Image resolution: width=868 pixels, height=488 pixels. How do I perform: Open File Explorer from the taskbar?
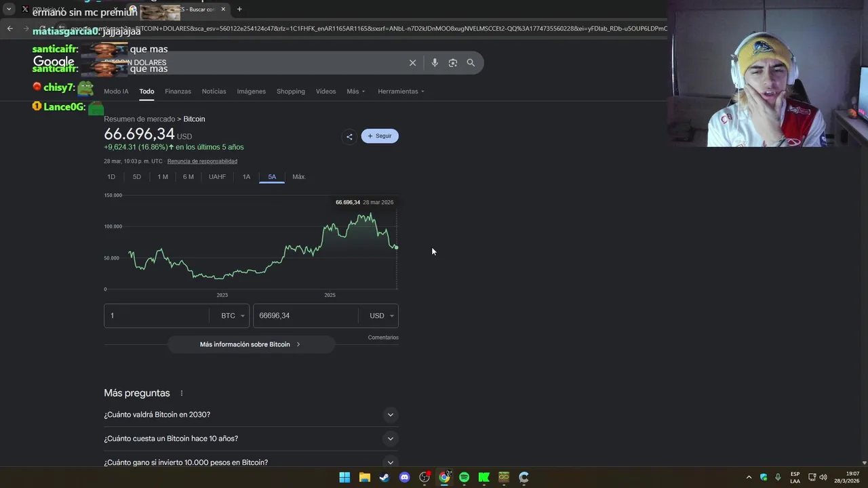point(365,477)
